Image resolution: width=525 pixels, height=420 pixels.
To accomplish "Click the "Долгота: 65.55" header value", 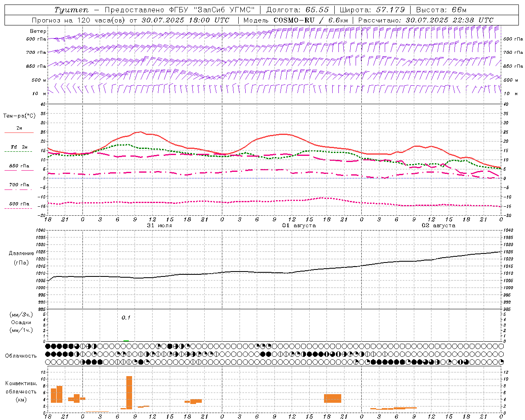I will (297, 10).
